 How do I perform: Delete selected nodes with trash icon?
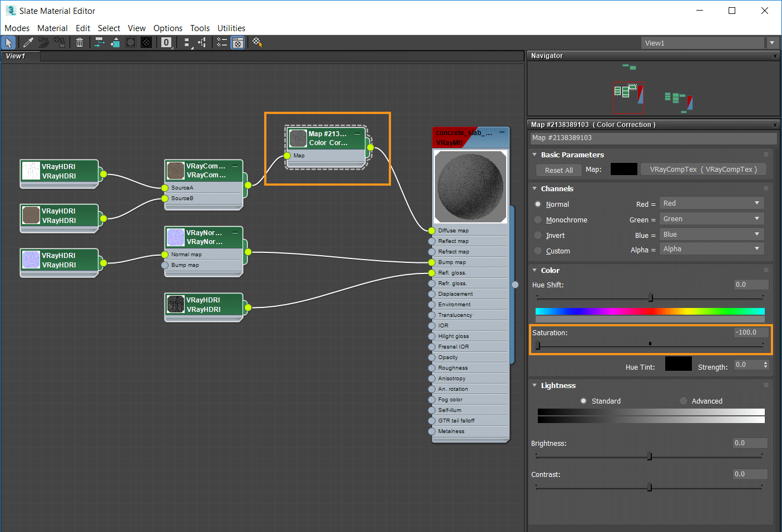coord(80,43)
